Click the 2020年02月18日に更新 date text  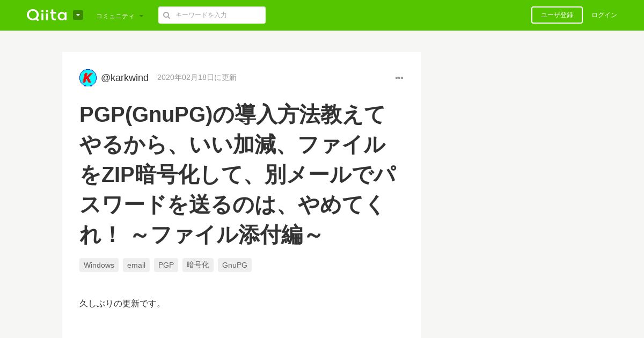point(197,78)
